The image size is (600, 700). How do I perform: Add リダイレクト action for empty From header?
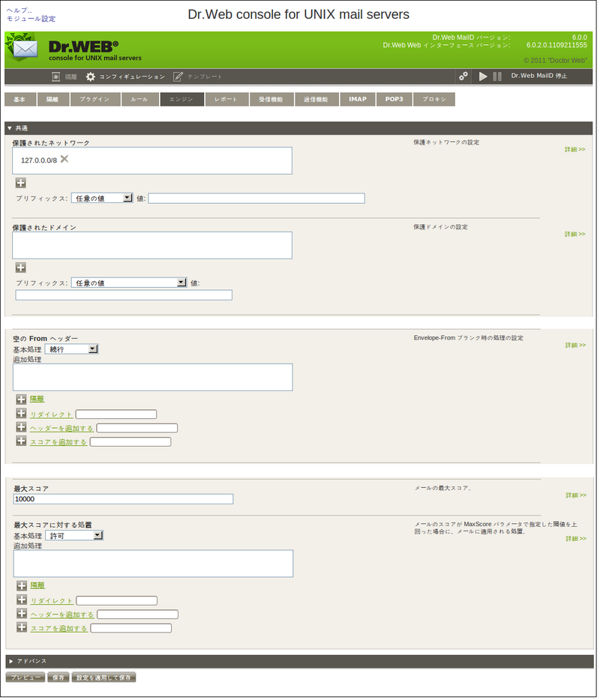21,413
